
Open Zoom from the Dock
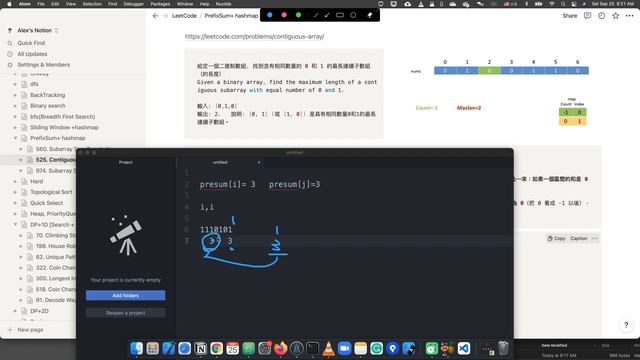pos(344,348)
